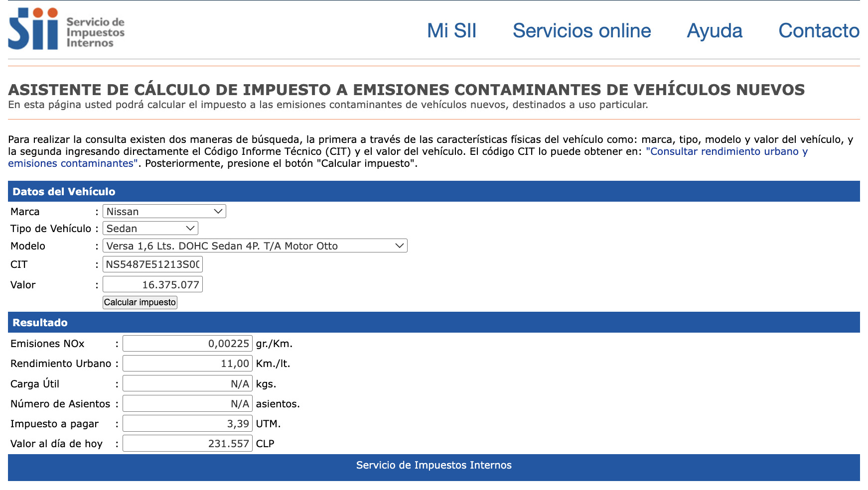Select the Impuesto a pagar value
This screenshot has width=868, height=490.
(187, 423)
